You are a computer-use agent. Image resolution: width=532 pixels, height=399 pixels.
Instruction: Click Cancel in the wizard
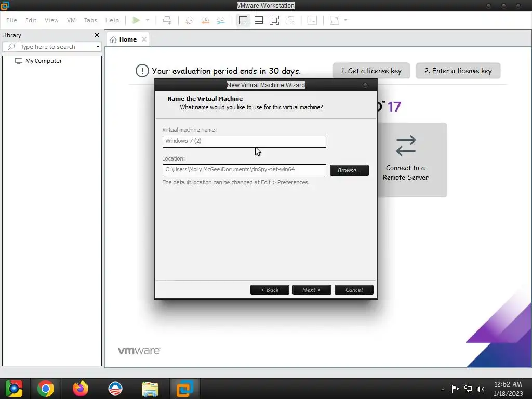coord(354,290)
